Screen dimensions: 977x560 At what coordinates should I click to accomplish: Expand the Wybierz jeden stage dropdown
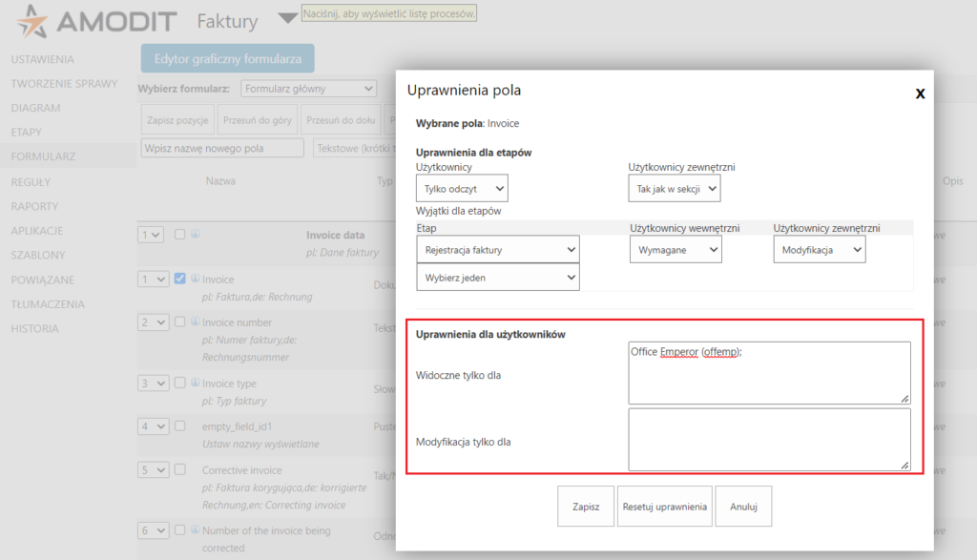point(496,277)
